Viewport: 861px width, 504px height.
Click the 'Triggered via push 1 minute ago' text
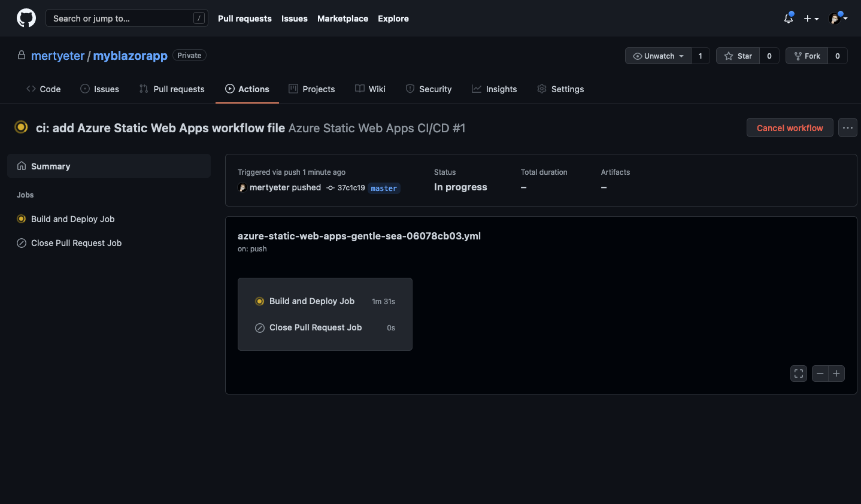click(292, 172)
